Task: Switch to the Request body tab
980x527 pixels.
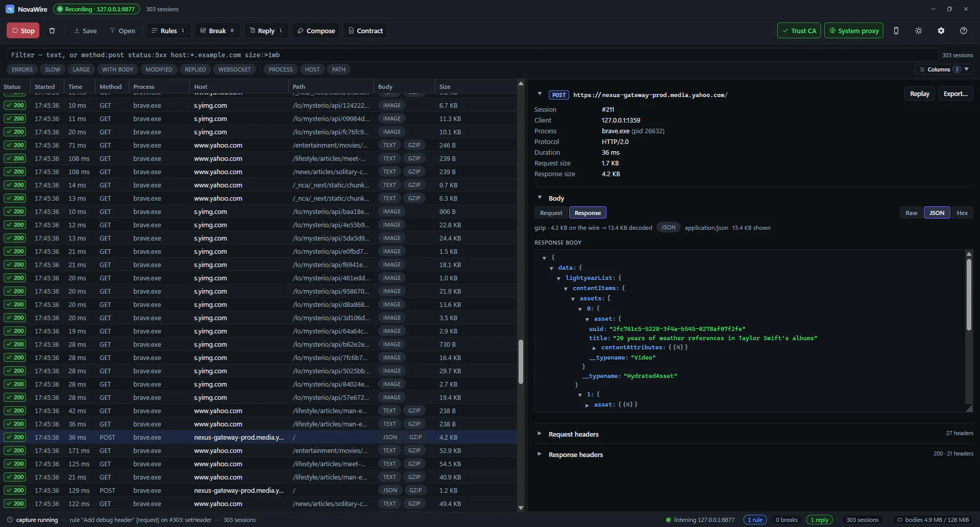Action: click(x=551, y=213)
